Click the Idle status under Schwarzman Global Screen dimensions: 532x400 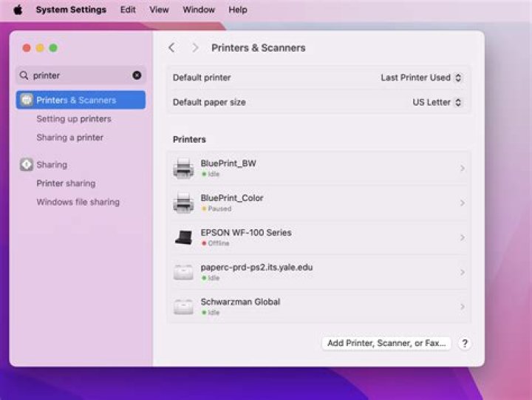coord(211,313)
